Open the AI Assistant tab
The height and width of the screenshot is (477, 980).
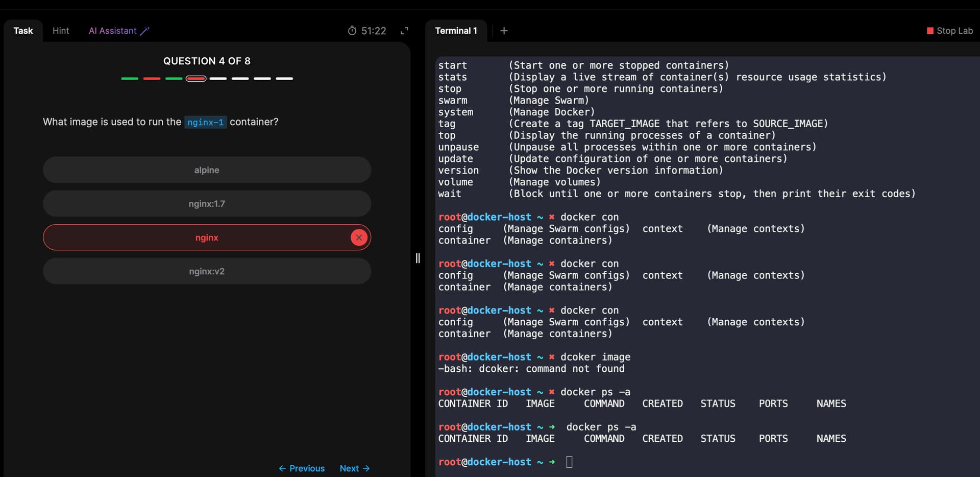pos(119,31)
